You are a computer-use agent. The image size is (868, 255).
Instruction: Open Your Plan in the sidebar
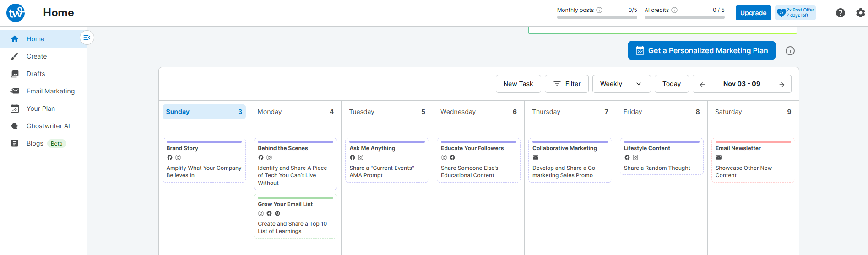(43, 109)
